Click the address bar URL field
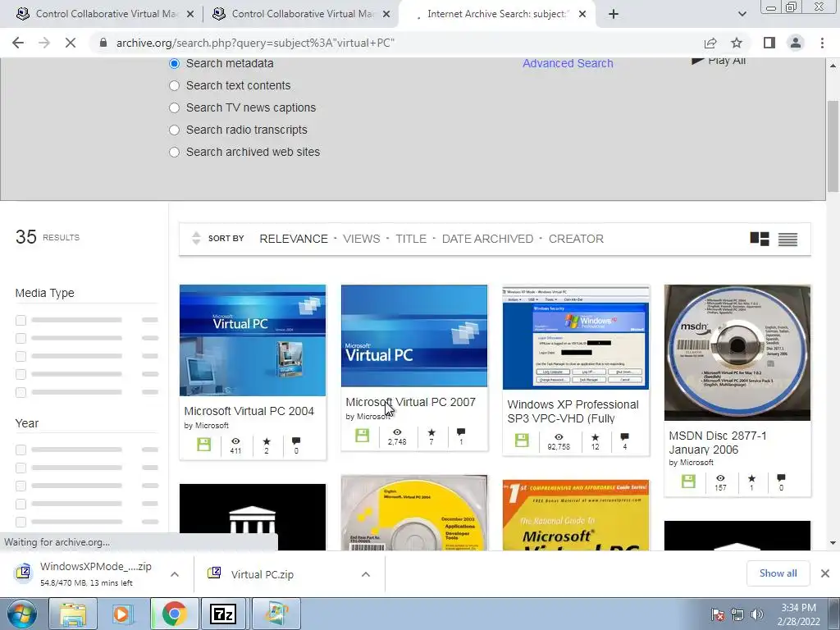The height and width of the screenshot is (630, 840). coord(396,43)
